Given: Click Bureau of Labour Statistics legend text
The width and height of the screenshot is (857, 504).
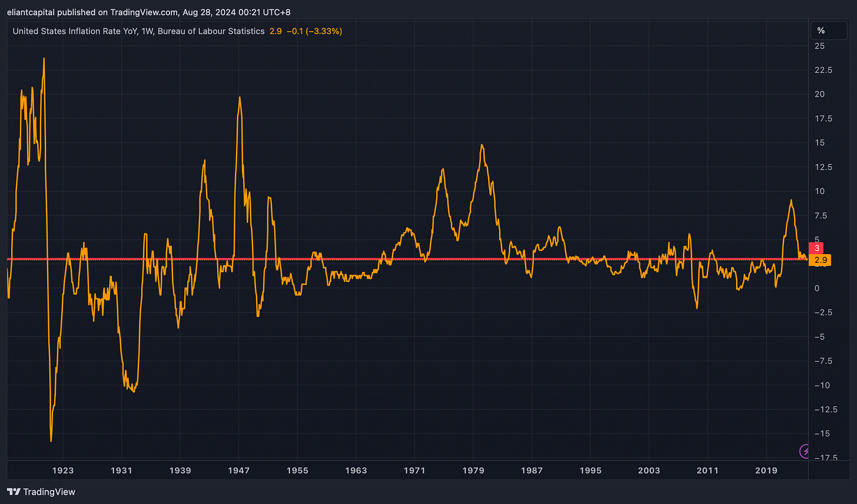Looking at the screenshot, I should pyautogui.click(x=212, y=31).
